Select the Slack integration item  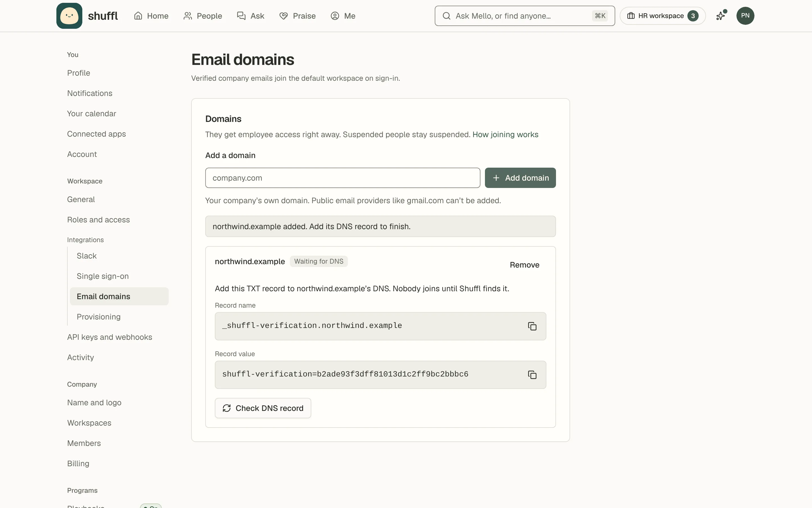click(87, 256)
